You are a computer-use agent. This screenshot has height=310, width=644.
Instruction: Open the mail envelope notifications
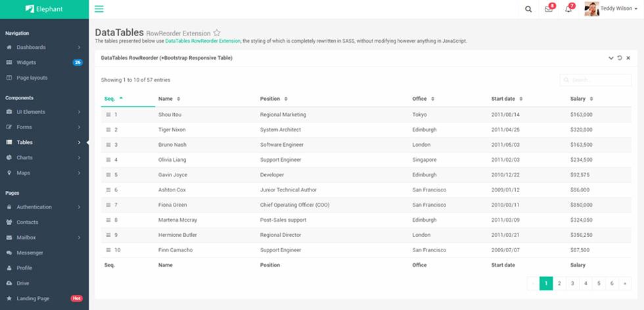pos(549,9)
